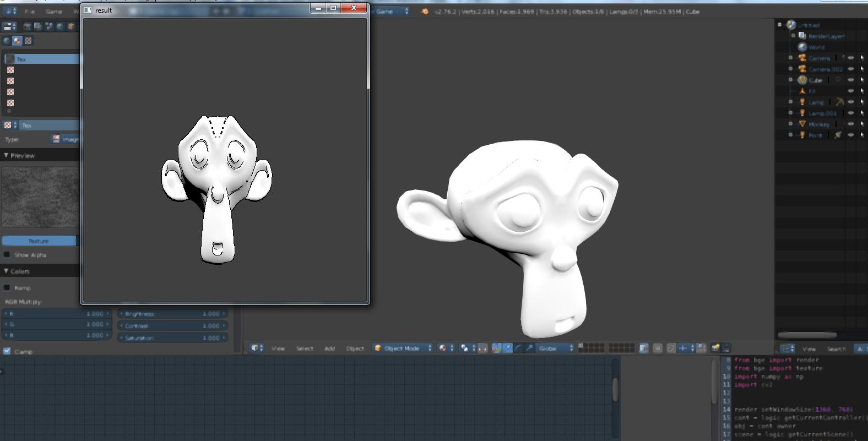The height and width of the screenshot is (441, 868).
Task: Open the Game menu
Action: (x=54, y=11)
